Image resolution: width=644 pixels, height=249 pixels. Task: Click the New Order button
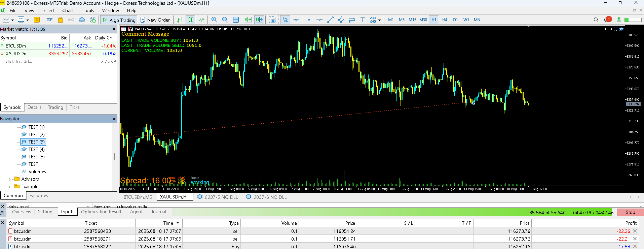(x=155, y=20)
